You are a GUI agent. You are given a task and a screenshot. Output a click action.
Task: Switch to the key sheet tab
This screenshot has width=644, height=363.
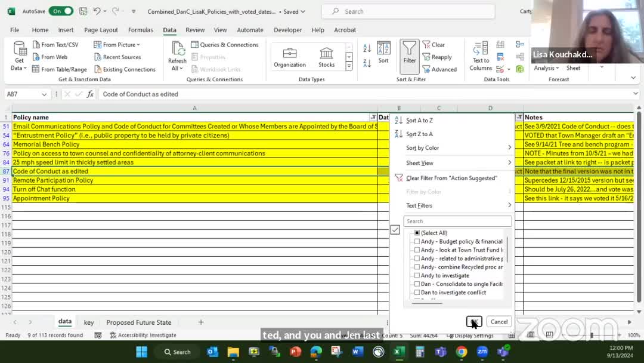click(89, 322)
